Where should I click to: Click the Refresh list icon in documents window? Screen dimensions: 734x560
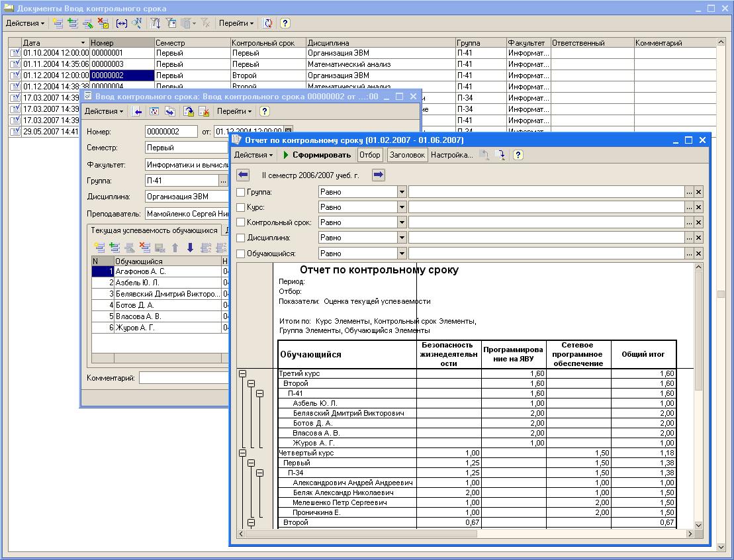click(x=268, y=23)
